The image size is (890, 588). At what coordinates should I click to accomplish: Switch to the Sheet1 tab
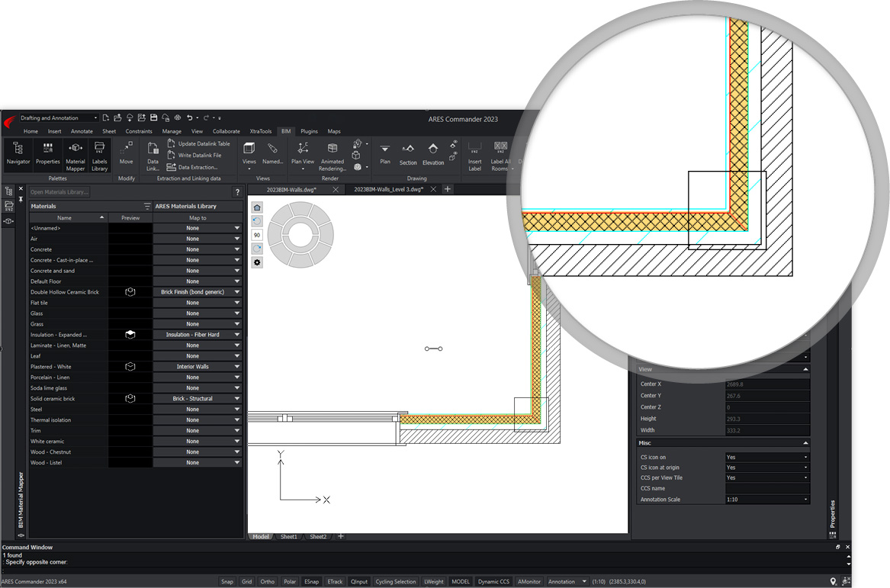288,536
